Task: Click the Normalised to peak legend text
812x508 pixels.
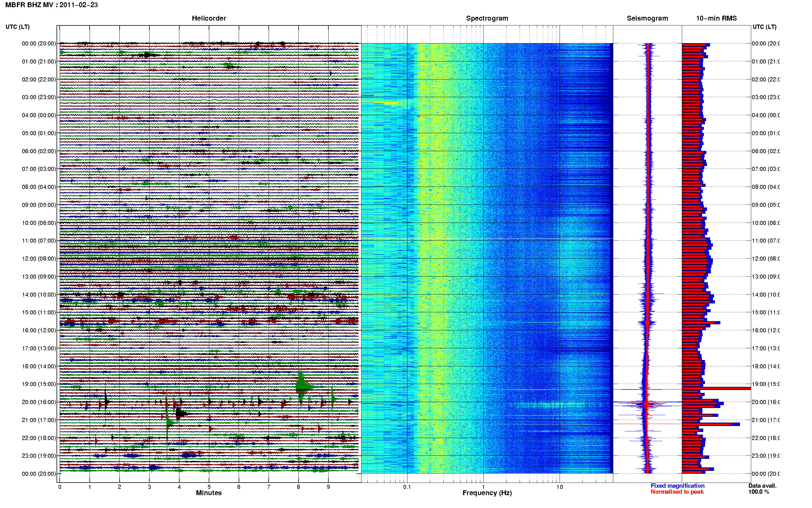Action: [677, 492]
